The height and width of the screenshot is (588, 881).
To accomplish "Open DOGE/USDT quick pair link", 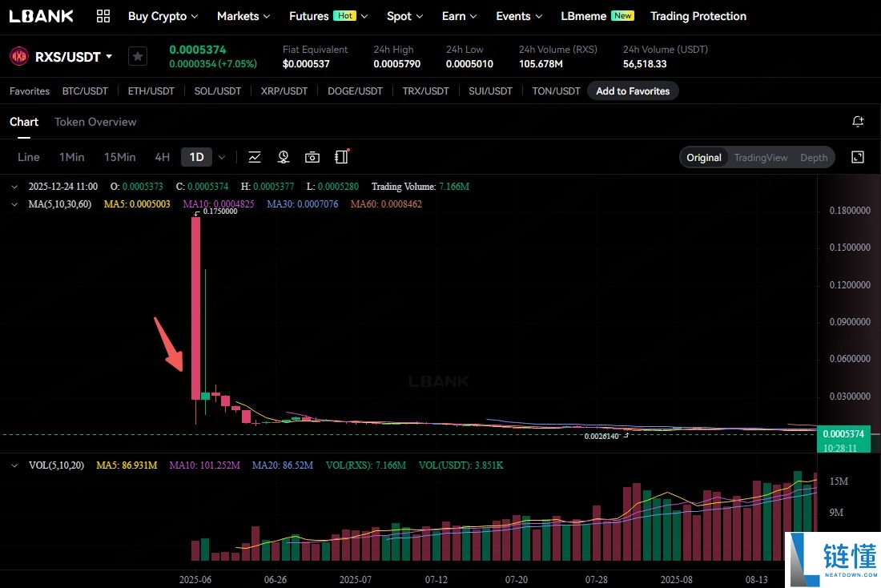I will [355, 91].
